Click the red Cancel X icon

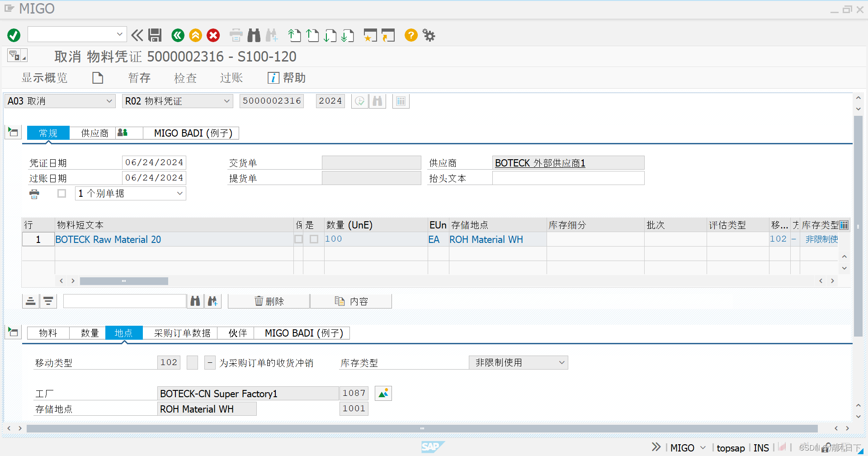coord(213,35)
